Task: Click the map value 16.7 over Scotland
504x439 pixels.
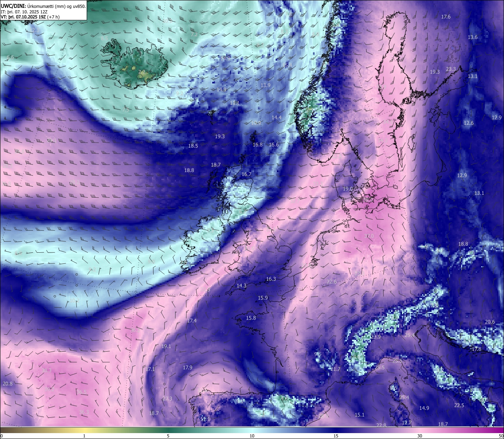Action: click(x=246, y=174)
